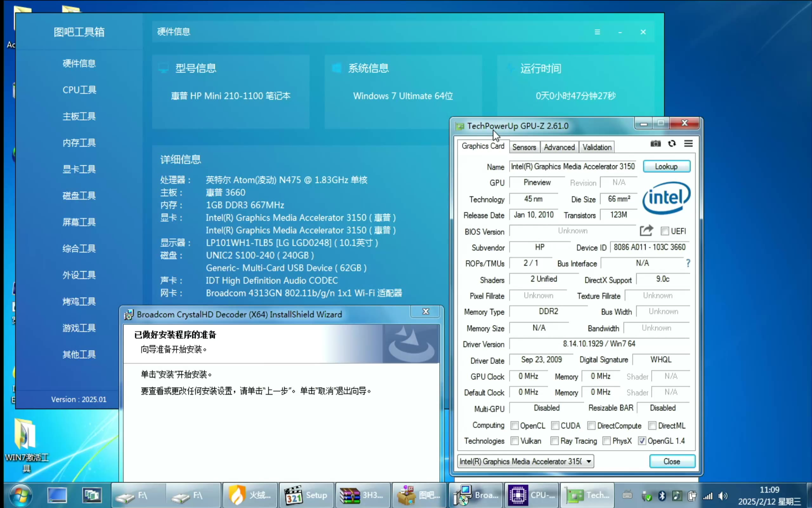Open 主板工具 in sidebar
This screenshot has width=812, height=508.
tap(79, 116)
